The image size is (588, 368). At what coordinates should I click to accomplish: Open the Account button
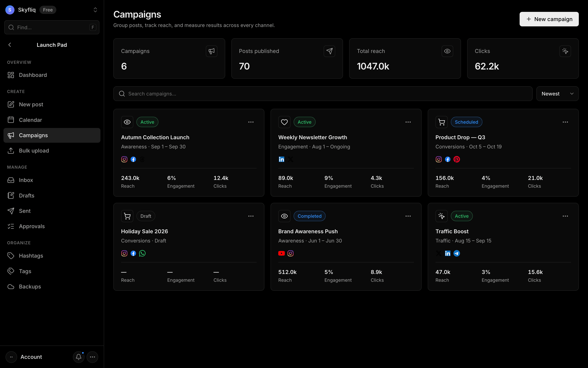(x=24, y=357)
